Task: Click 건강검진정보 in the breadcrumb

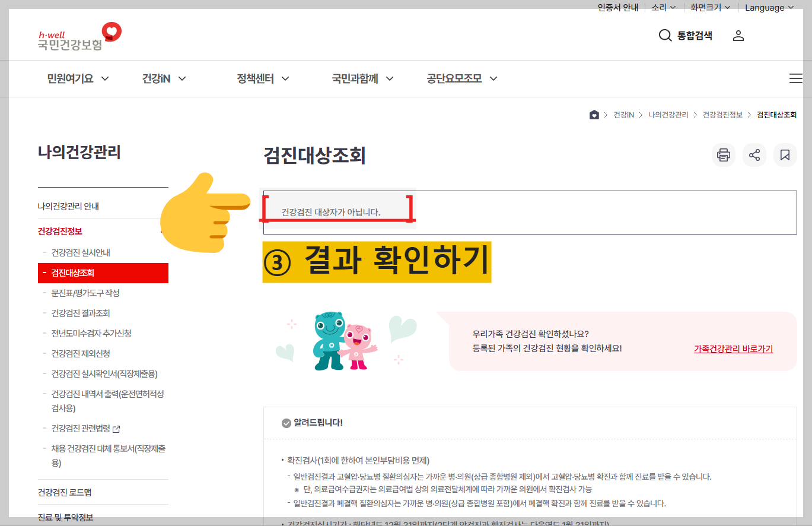Action: pos(722,115)
